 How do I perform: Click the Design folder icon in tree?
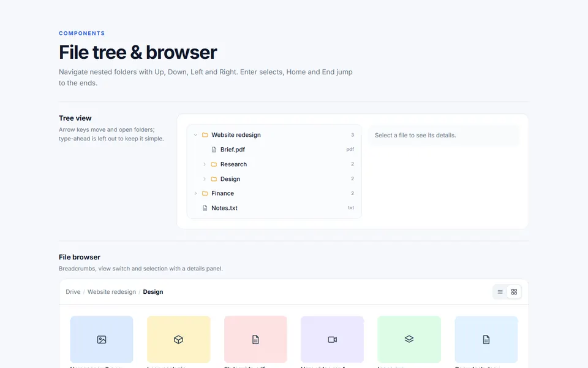(x=214, y=178)
